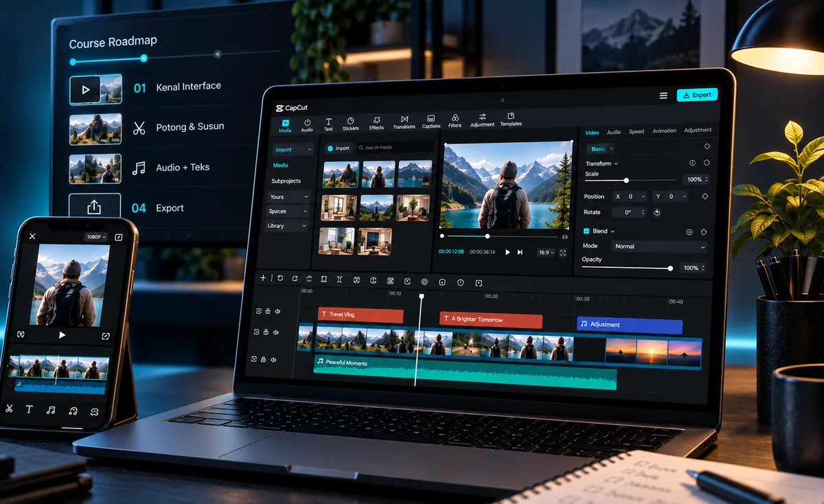The image size is (824, 504).
Task: Click the Import button above the media grid
Action: [x=338, y=148]
